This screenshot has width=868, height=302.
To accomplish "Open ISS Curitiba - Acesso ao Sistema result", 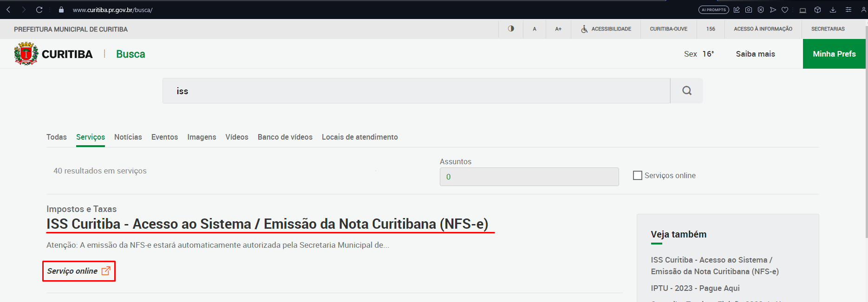I will pyautogui.click(x=267, y=224).
